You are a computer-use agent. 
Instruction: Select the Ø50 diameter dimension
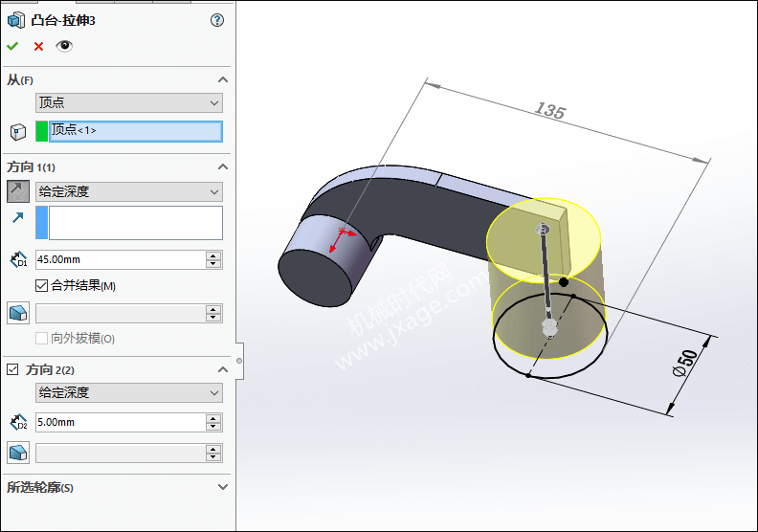click(x=685, y=364)
